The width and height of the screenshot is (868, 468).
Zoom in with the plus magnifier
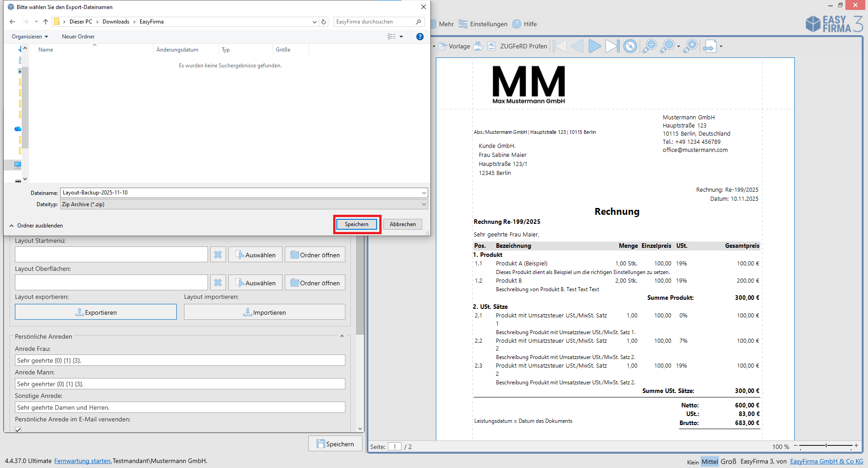coord(690,46)
